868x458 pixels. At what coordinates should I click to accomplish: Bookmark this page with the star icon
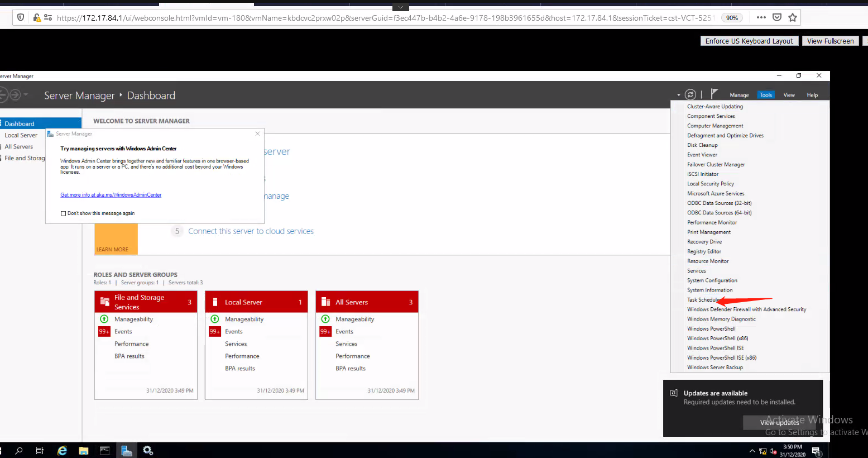pos(793,17)
